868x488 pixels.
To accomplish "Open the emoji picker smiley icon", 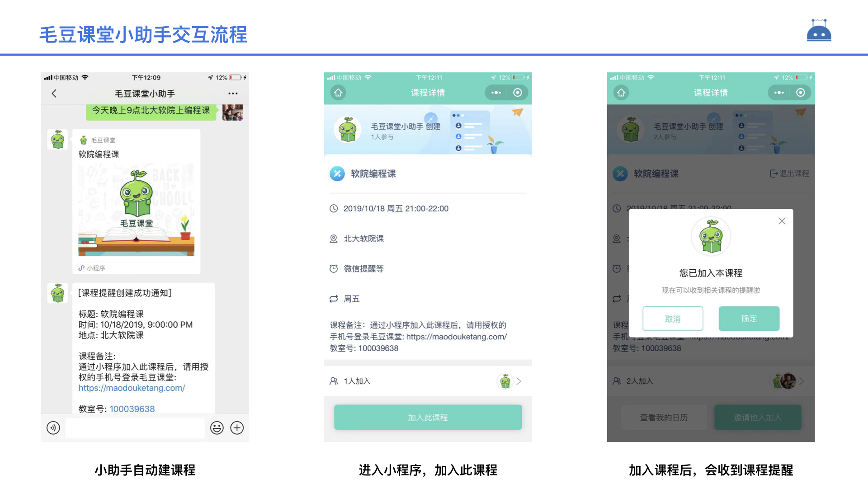I will point(217,427).
